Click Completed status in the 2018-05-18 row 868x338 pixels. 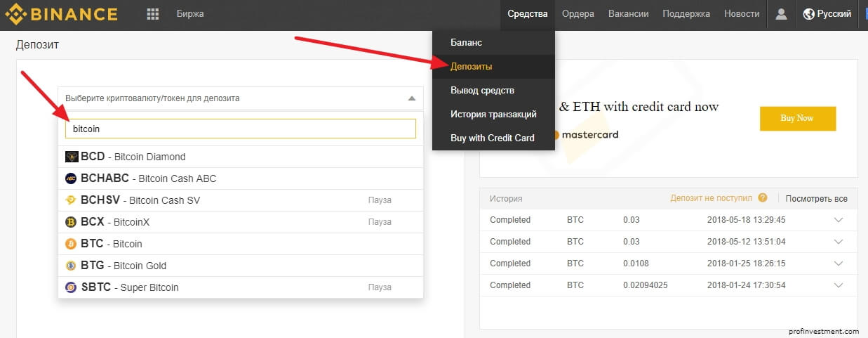coord(510,220)
